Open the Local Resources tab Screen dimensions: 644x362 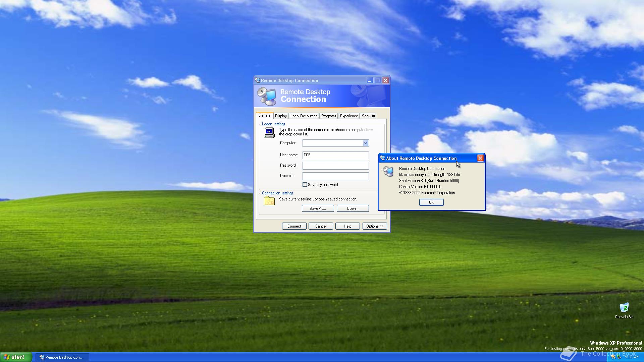(304, 116)
